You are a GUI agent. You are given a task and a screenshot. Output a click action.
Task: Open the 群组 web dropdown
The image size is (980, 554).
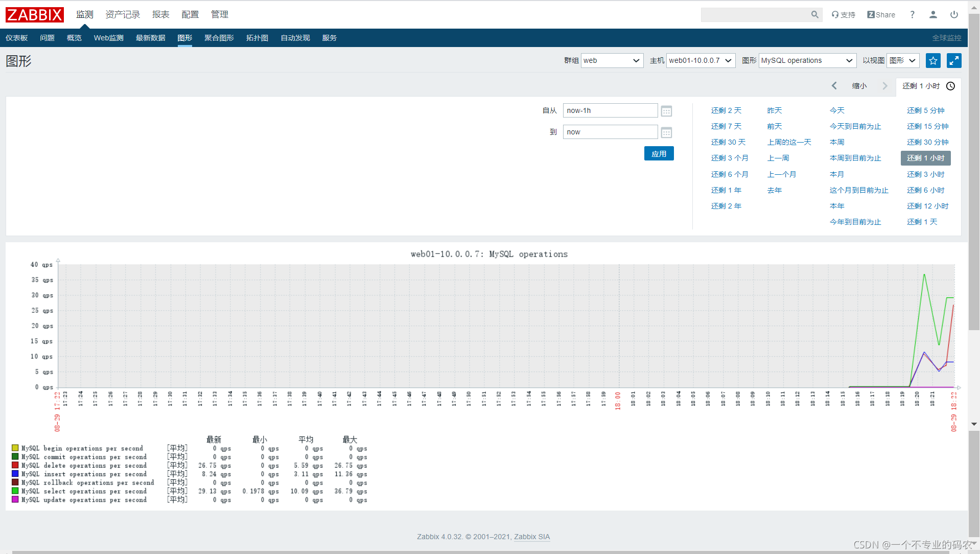[612, 60]
